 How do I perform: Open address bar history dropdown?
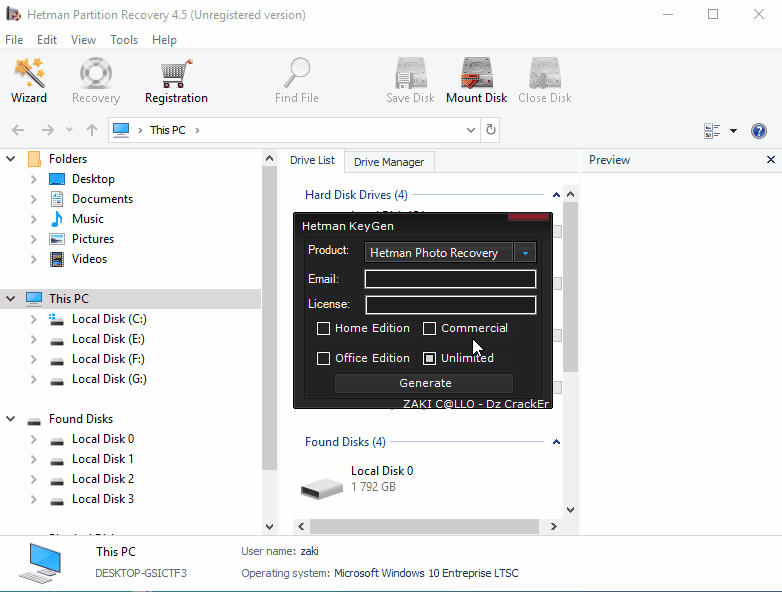[470, 130]
